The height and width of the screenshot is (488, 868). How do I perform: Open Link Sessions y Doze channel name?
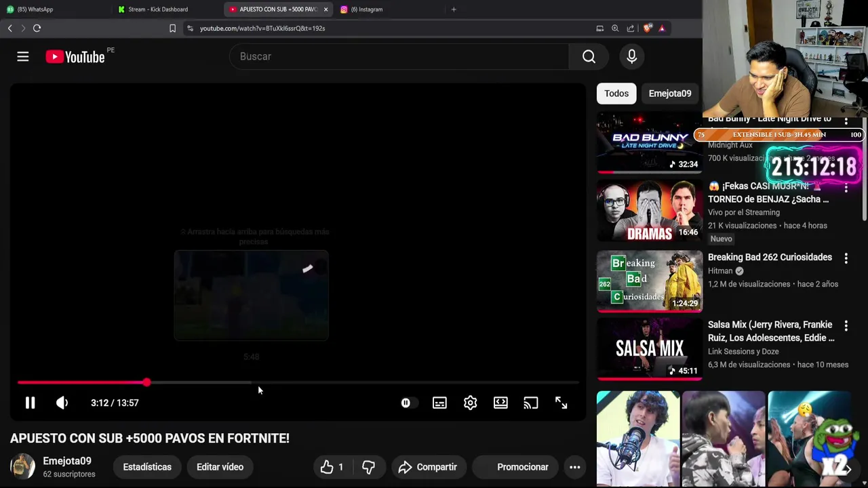pos(743,352)
